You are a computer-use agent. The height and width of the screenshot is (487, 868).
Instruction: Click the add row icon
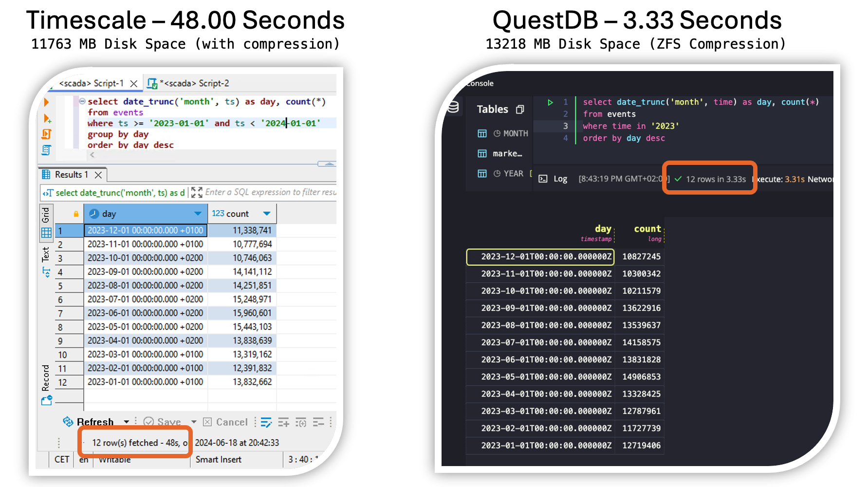[x=283, y=422]
